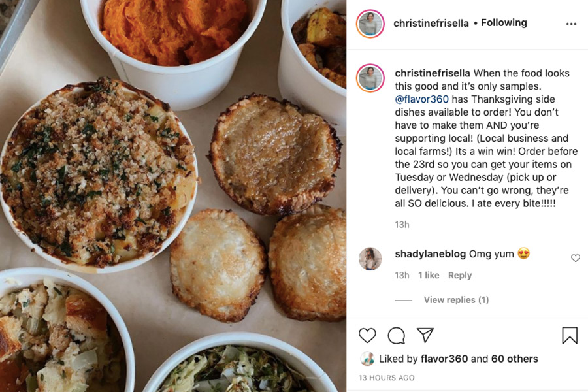View 1 like on shadylaneblog's comment
The width and height of the screenshot is (588, 392).
[429, 275]
